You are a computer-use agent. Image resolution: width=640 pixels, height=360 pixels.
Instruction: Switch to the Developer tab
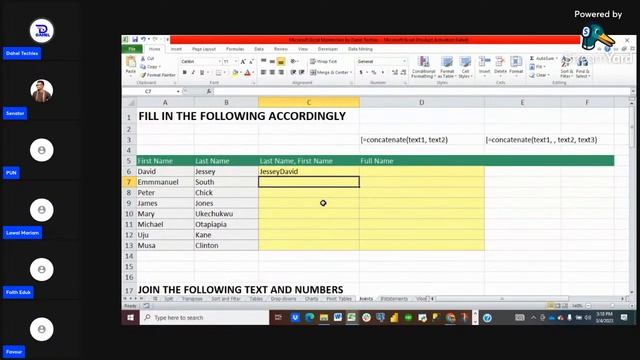coord(328,49)
